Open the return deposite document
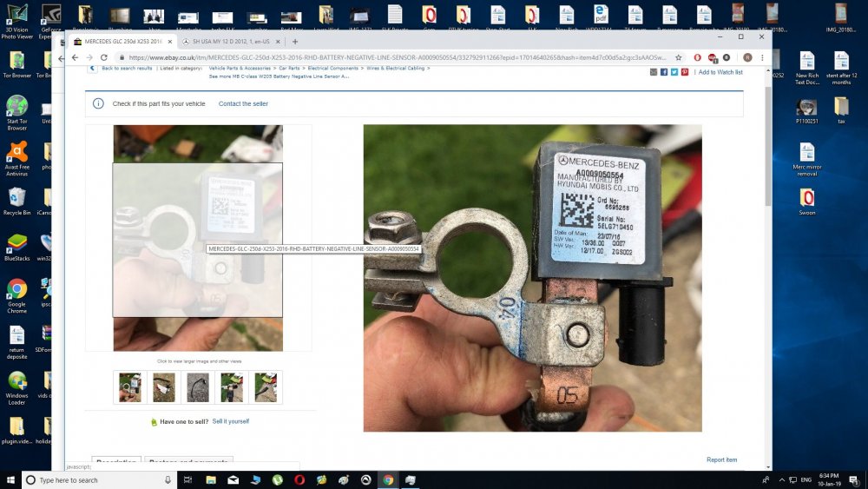Screen dimensions: 868x489 17,341
